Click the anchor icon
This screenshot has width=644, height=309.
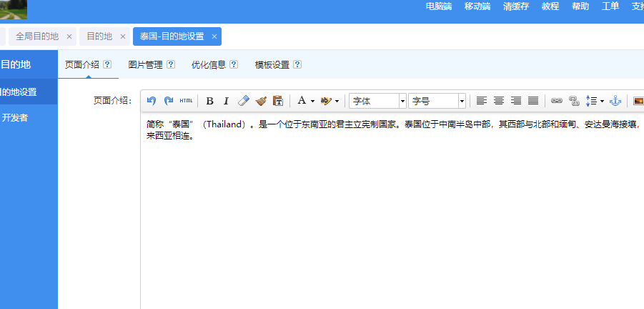pyautogui.click(x=615, y=101)
